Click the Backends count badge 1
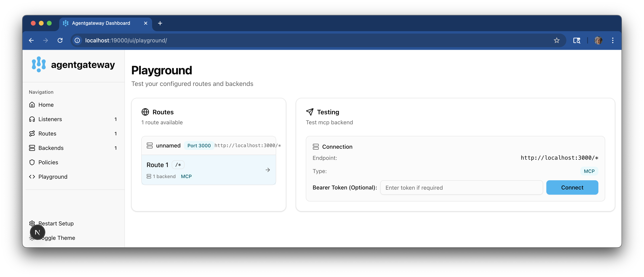Screen dimensions: 644x277 tap(115, 148)
